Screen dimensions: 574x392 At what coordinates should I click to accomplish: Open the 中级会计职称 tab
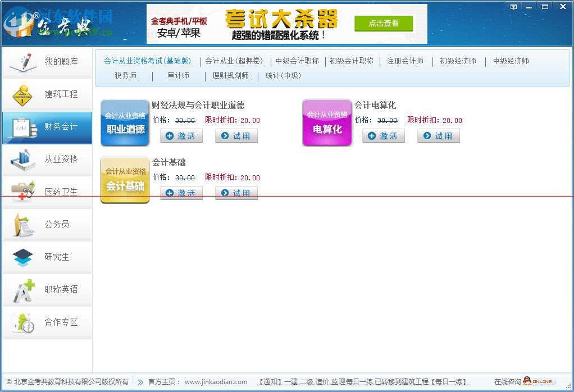click(x=297, y=61)
